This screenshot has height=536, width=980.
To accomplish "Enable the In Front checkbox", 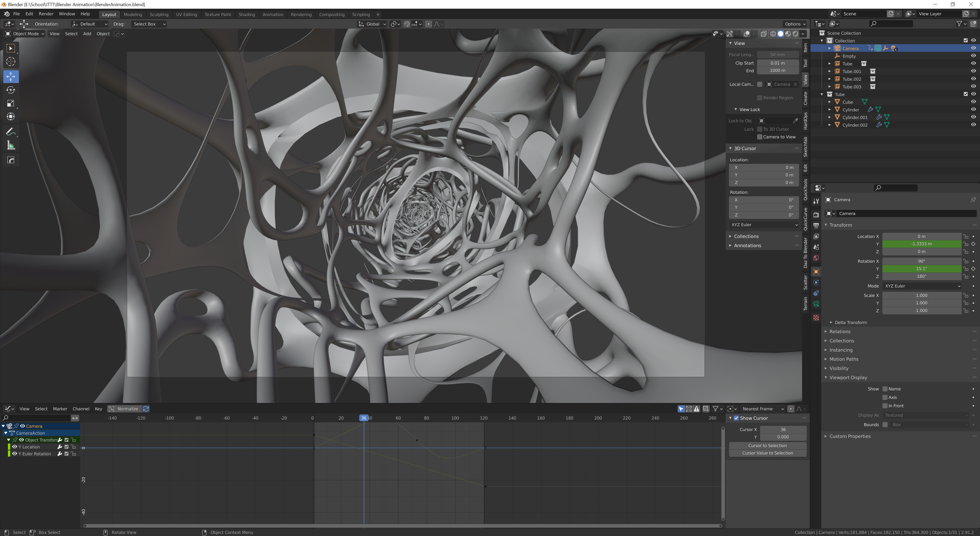I will 885,406.
